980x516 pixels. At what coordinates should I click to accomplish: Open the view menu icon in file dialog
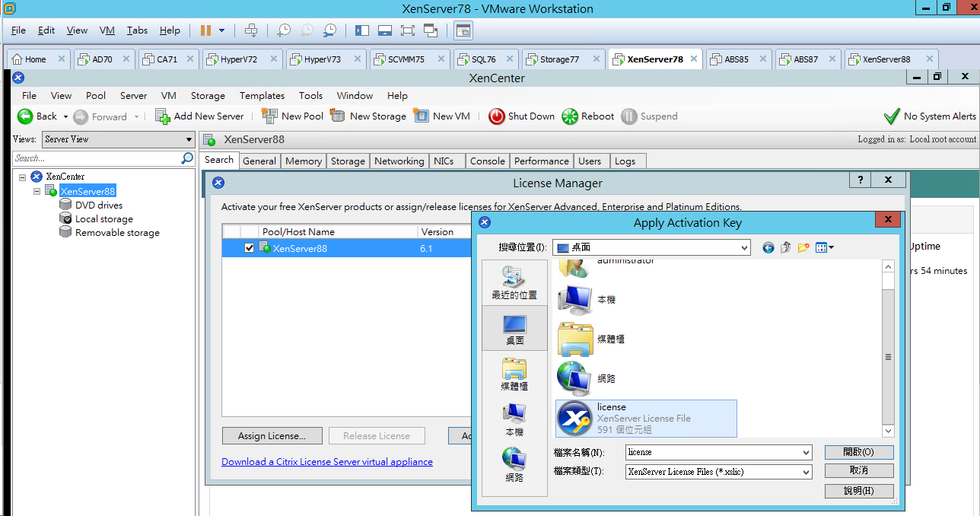[824, 247]
